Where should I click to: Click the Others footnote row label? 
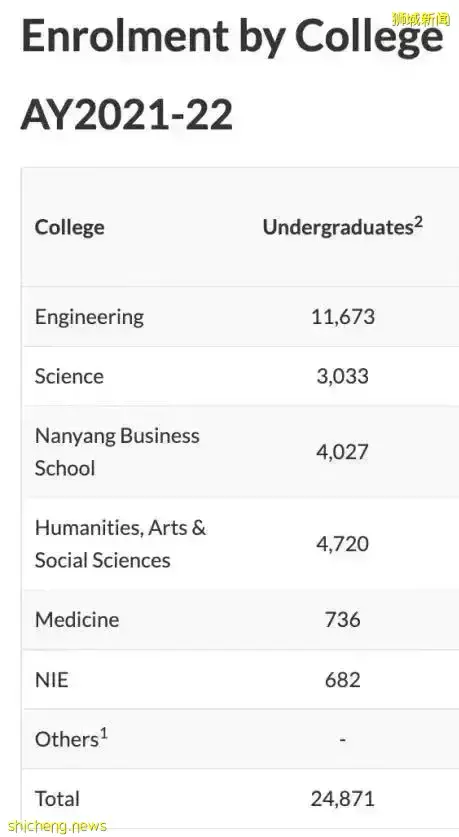point(72,738)
